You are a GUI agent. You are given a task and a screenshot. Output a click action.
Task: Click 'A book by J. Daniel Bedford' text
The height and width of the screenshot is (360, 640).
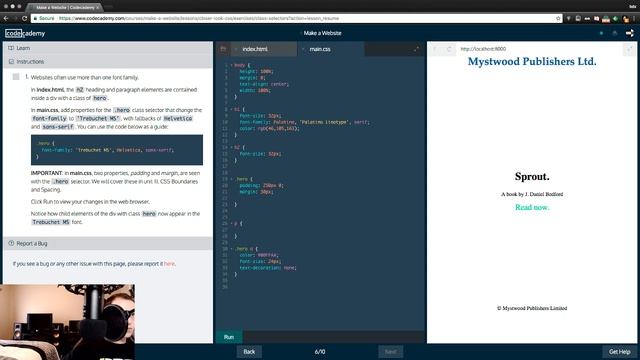(x=532, y=194)
